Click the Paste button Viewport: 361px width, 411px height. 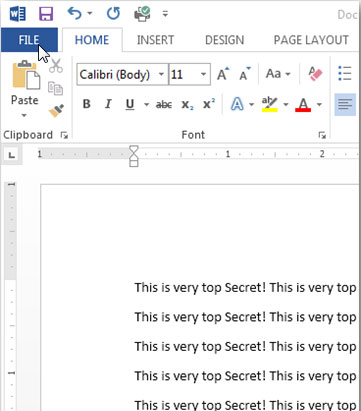tap(25, 82)
